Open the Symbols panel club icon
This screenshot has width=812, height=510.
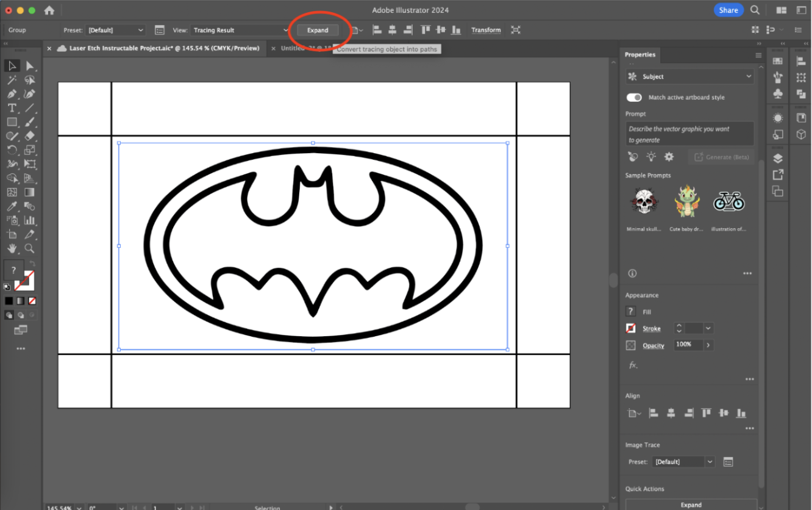(x=778, y=94)
